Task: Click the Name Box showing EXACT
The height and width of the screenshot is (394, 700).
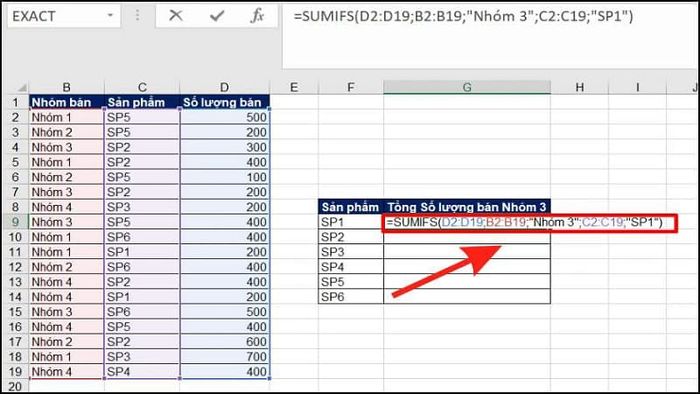Action: point(64,16)
